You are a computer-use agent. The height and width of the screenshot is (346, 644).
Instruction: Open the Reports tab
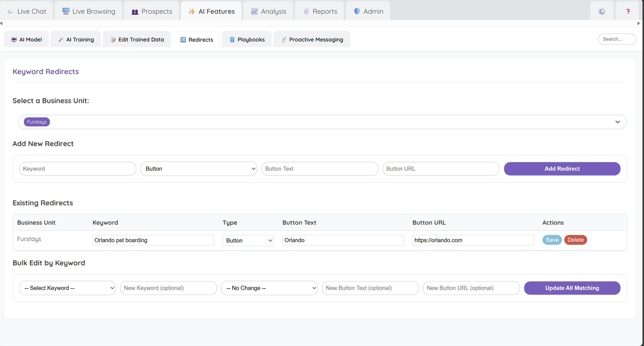click(319, 11)
